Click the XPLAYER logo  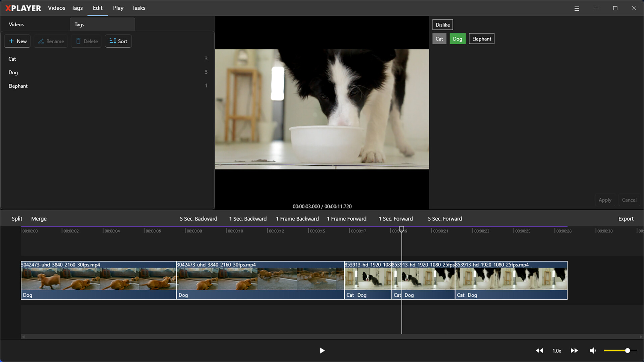pyautogui.click(x=23, y=8)
